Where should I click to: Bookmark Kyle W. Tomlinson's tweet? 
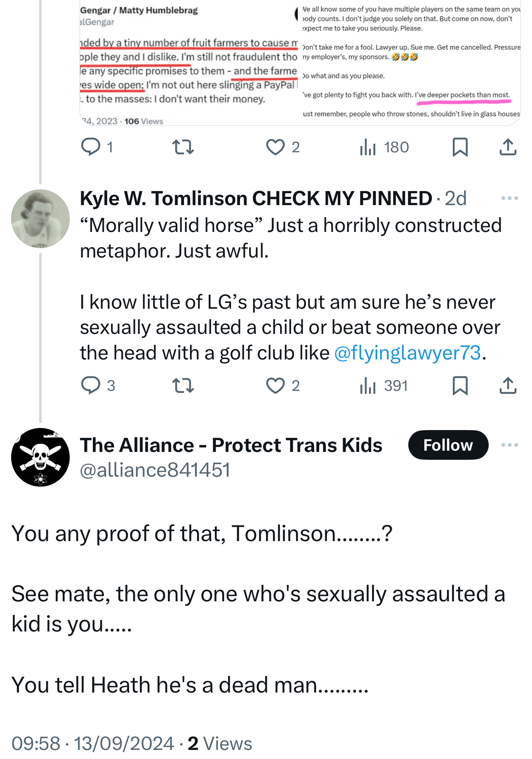click(x=460, y=385)
